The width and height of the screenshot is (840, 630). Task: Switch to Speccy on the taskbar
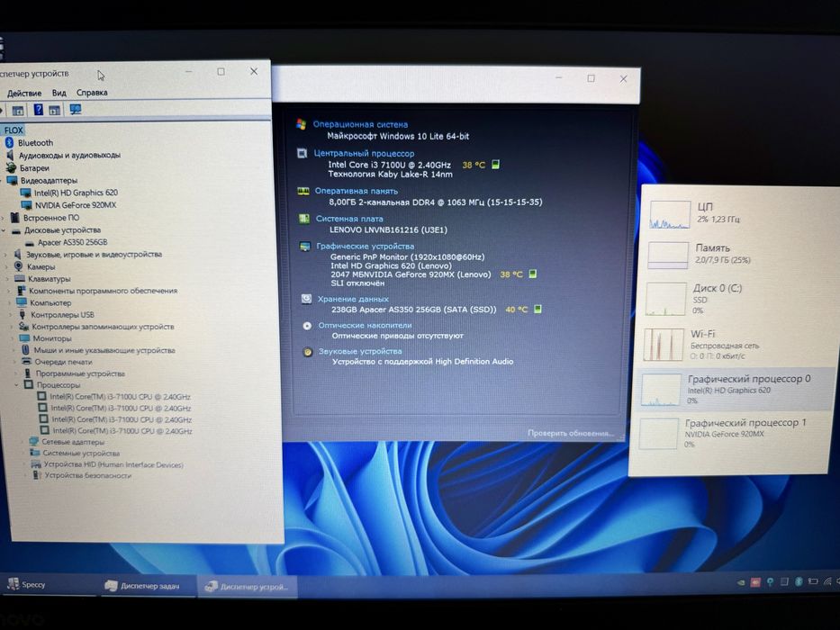click(27, 584)
